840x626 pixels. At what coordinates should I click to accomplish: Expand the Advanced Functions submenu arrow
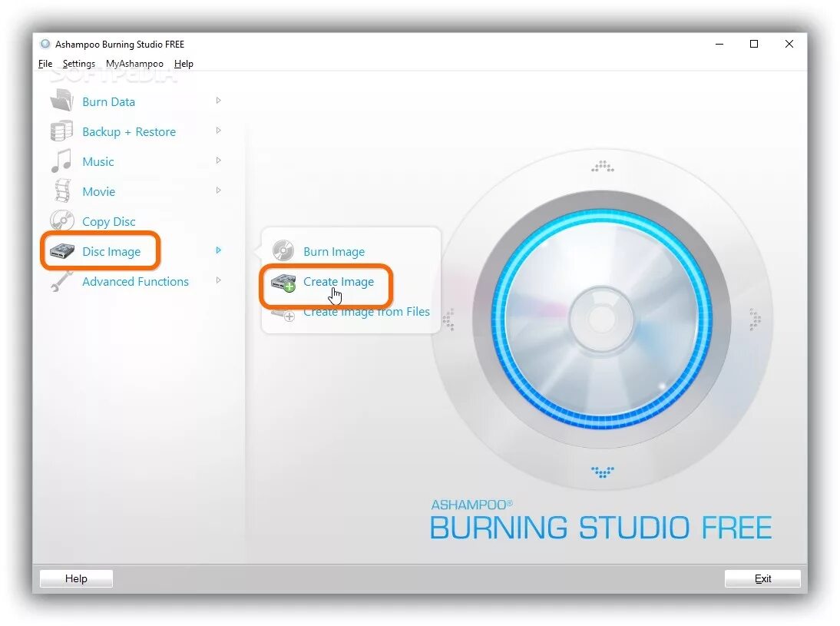(x=219, y=280)
